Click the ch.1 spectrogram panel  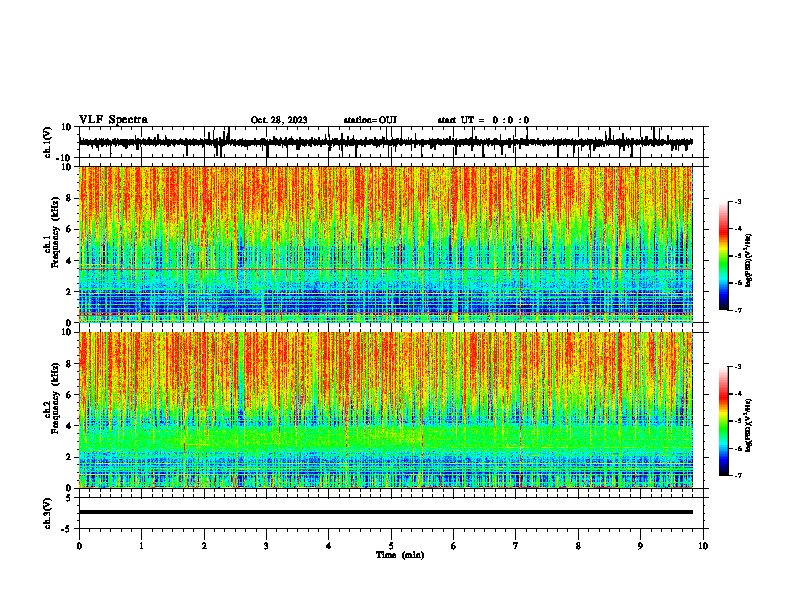click(x=385, y=244)
